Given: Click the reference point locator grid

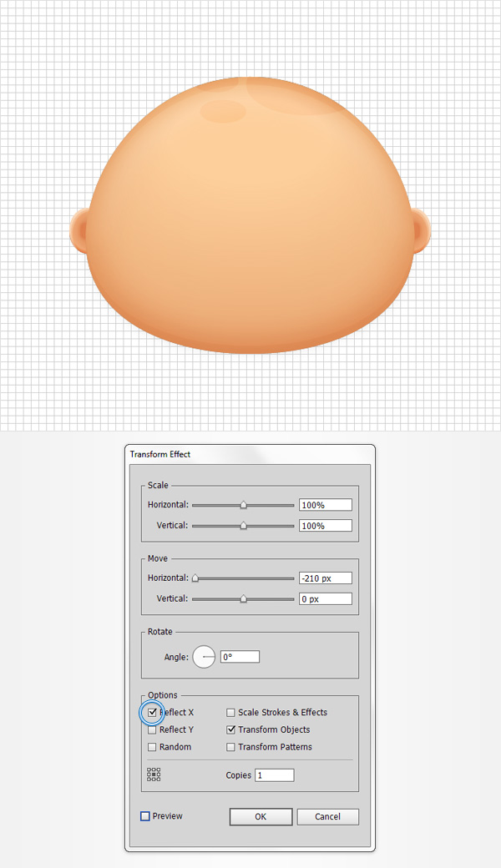Looking at the screenshot, I should point(154,775).
